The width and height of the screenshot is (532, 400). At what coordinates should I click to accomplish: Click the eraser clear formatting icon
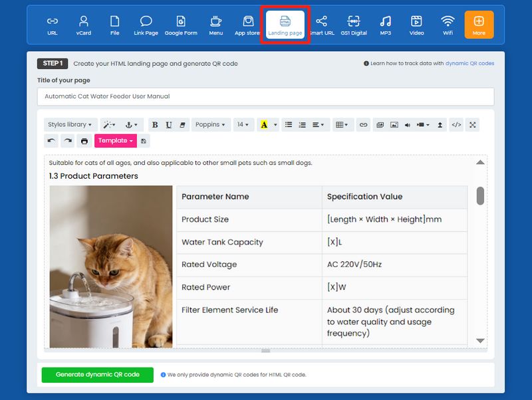(183, 124)
